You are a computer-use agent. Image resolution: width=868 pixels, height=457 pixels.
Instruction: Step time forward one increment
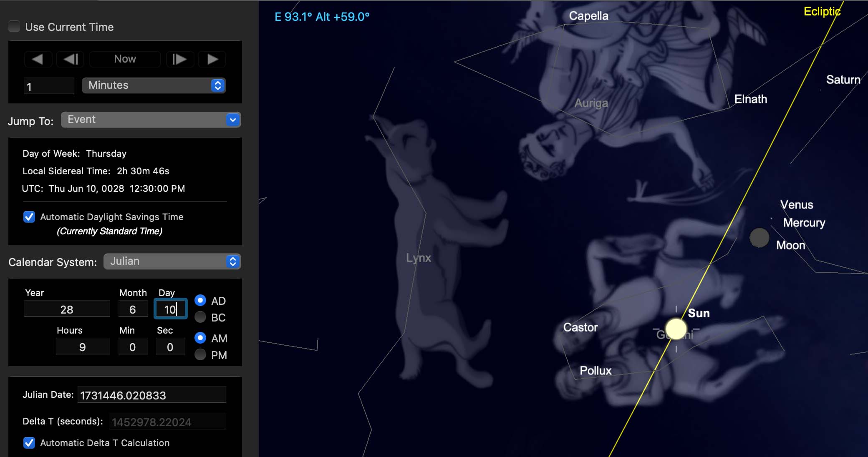pyautogui.click(x=179, y=59)
